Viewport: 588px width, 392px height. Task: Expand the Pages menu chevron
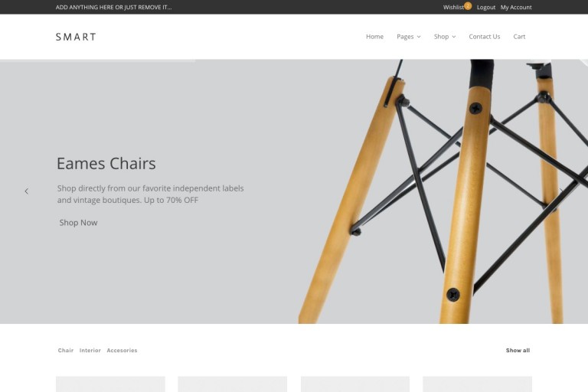tap(419, 37)
